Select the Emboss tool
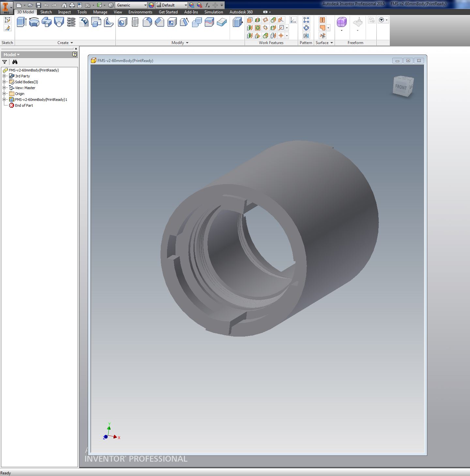The width and height of the screenshot is (470, 476). 83,22
